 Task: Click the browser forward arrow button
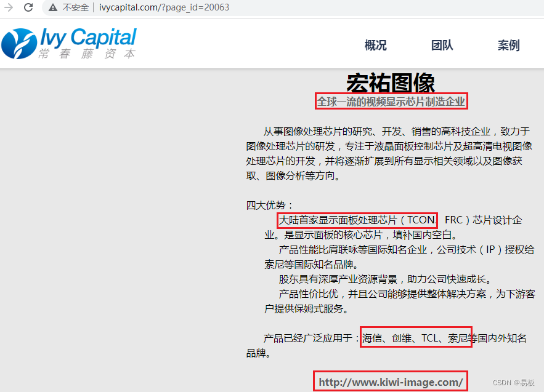coord(9,7)
